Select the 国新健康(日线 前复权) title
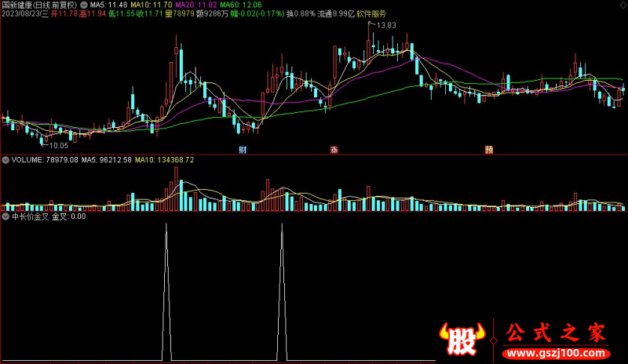The image size is (628, 364). point(39,5)
